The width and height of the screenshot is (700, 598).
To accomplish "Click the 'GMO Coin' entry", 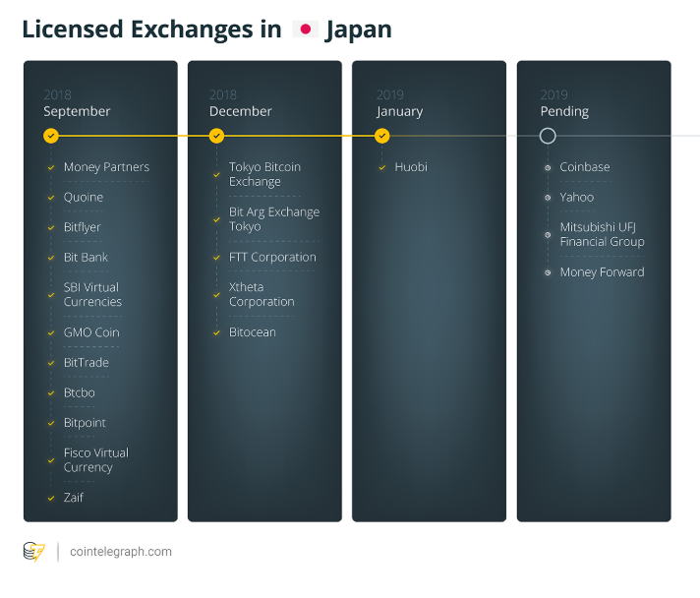I will 91,332.
